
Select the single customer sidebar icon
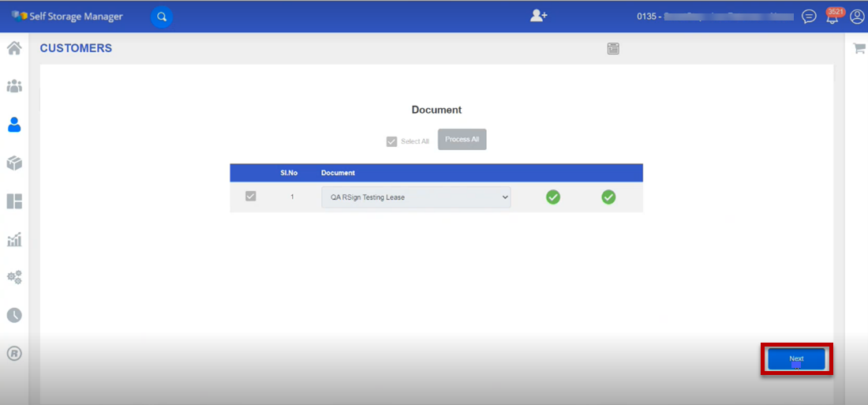click(x=14, y=125)
